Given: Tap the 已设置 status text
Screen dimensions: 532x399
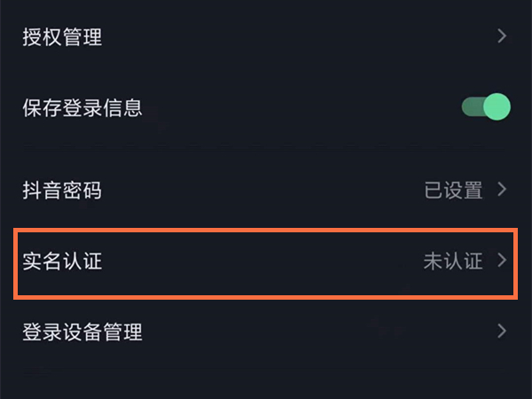Looking at the screenshot, I should (453, 190).
